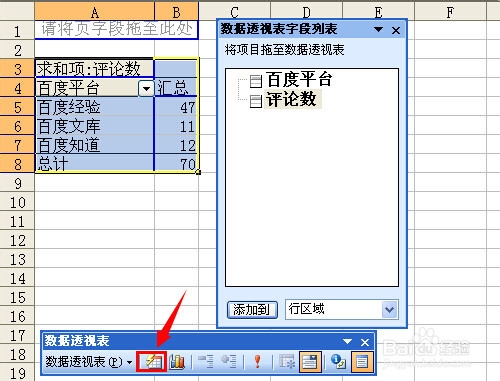Refresh data with the red exclamation icon

click(257, 361)
